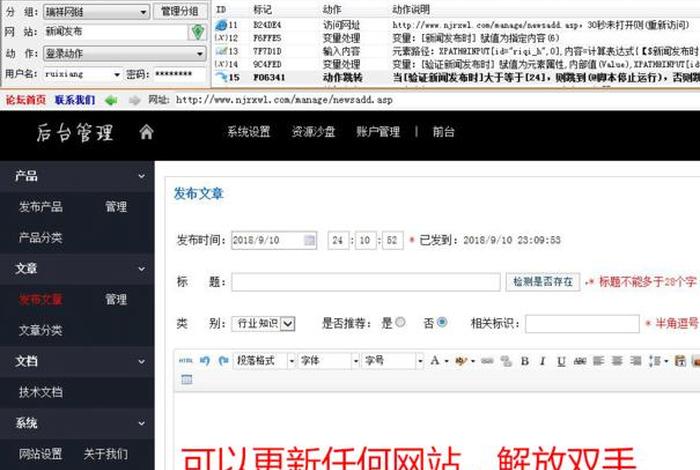
Task: Click the 管理 link next to 发布文章
Action: 116,299
